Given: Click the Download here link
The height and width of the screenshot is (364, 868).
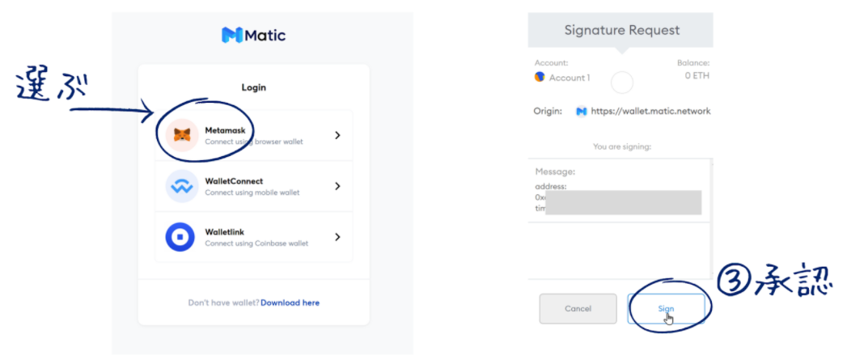Looking at the screenshot, I should tap(290, 303).
